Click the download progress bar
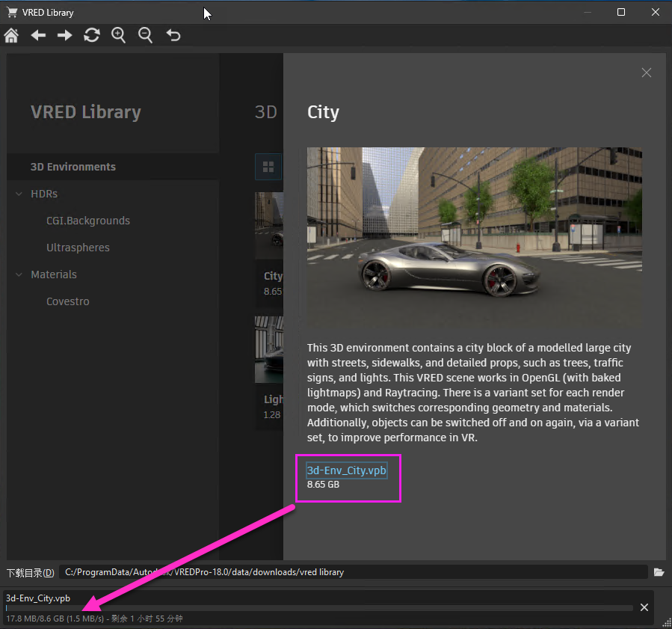The image size is (672, 629). tap(319, 608)
